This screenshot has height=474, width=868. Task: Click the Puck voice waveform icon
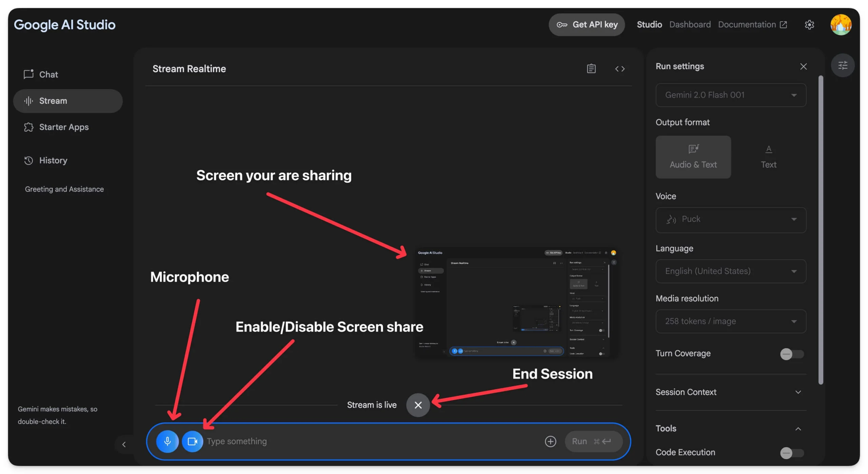click(671, 219)
